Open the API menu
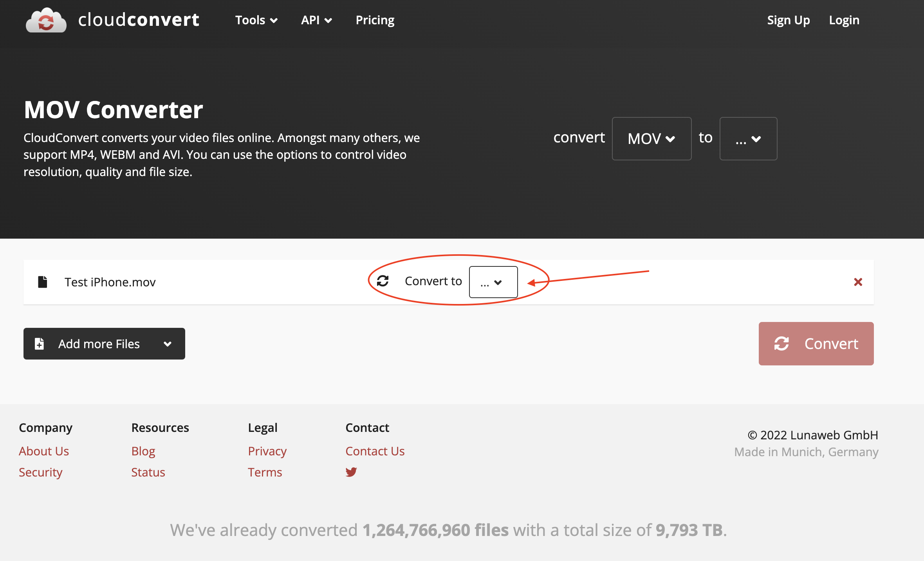Screen dimensions: 924x561 [316, 20]
